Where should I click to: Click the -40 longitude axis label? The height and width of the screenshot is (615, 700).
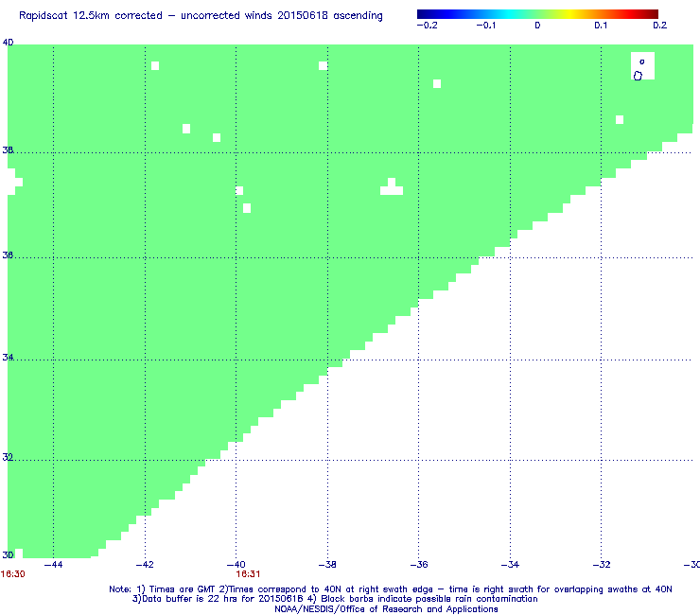pos(236,565)
